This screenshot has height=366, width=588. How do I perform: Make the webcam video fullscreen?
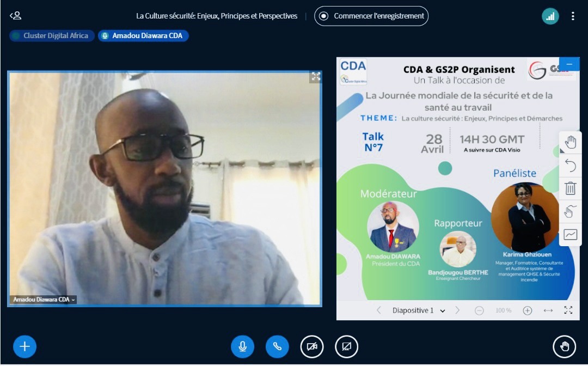pos(316,76)
